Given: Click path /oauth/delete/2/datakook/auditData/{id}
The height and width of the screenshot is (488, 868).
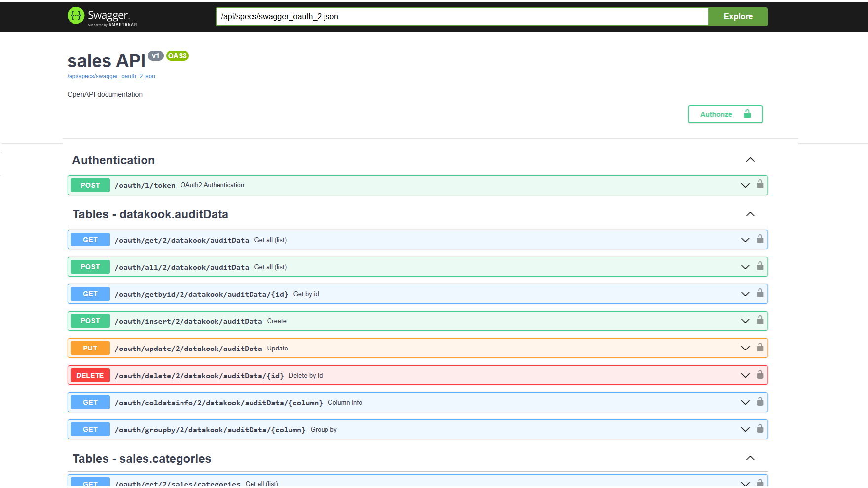Looking at the screenshot, I should pos(199,376).
